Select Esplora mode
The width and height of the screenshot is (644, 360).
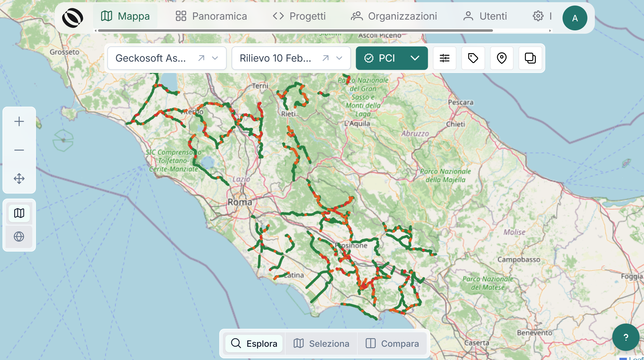point(254,343)
